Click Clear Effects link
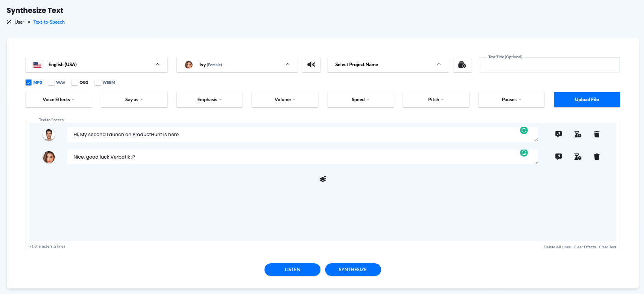This screenshot has height=294, width=644. tap(585, 247)
